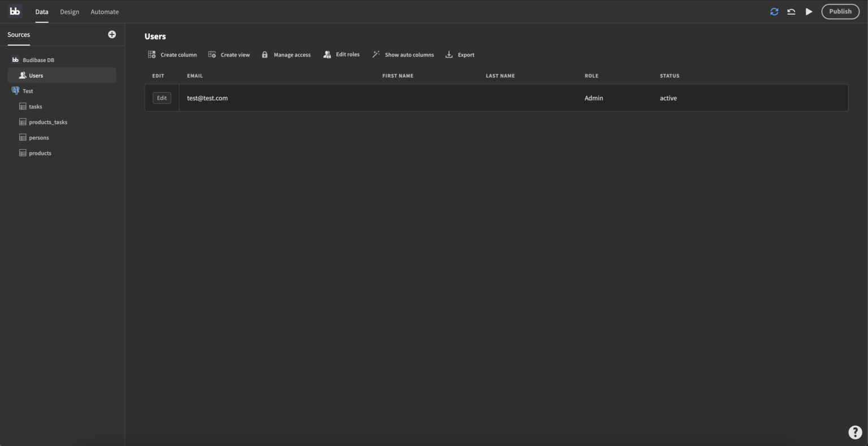Screen dimensions: 868x446
Task: Expand the Test datasource
Action: coord(27,91)
